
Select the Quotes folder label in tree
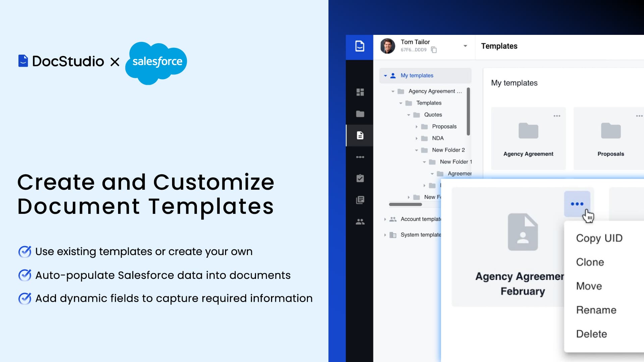pos(433,115)
